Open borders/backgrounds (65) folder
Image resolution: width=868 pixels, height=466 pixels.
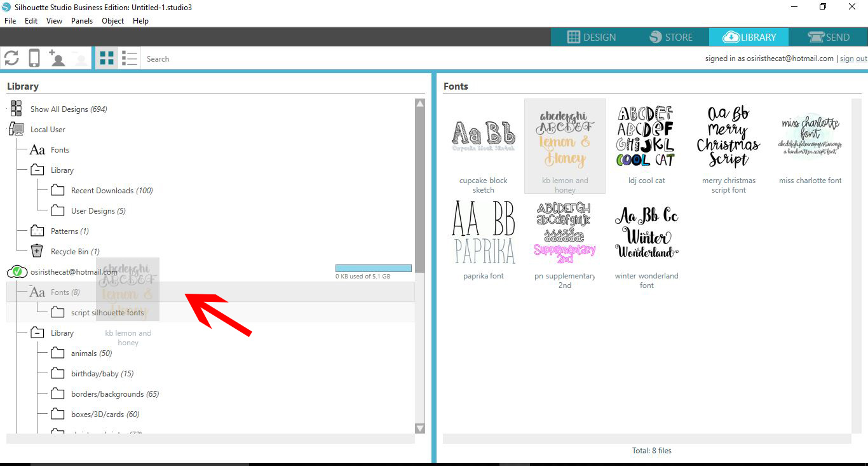coord(115,394)
